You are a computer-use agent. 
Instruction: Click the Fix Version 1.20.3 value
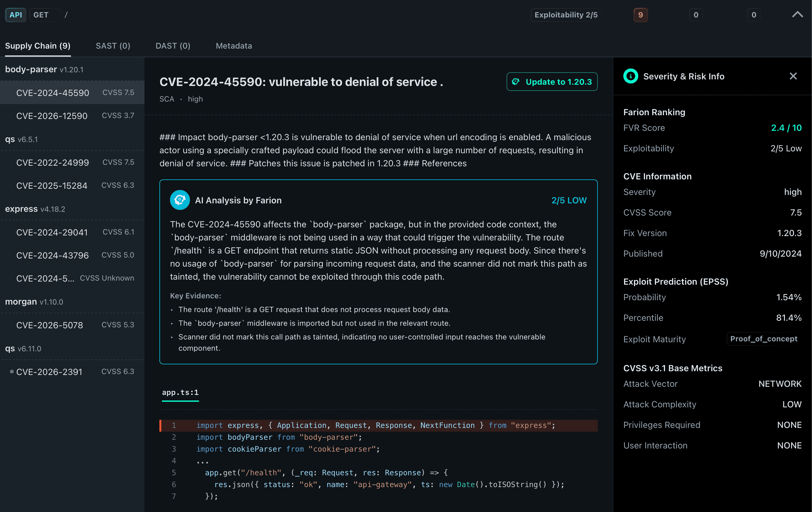coord(789,233)
